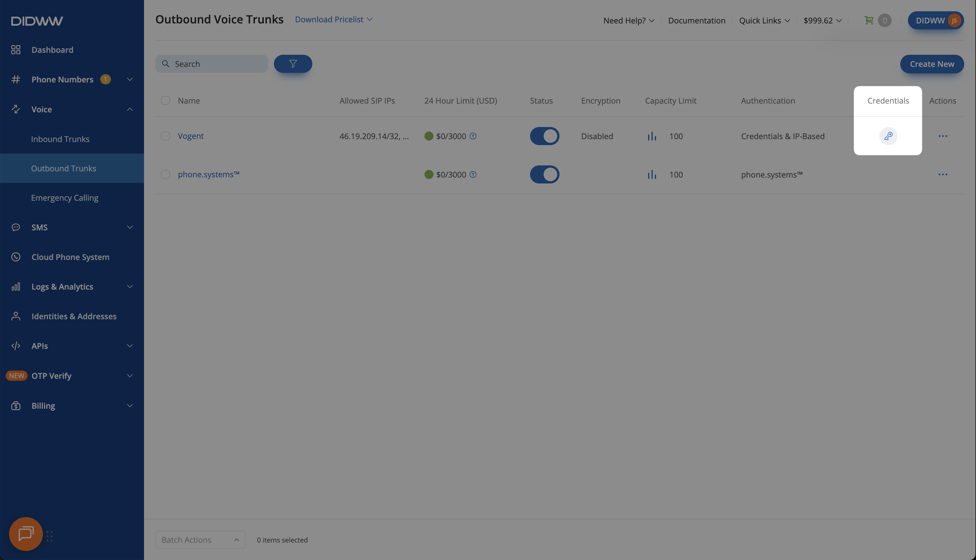Toggle the Vogent trunk status switch
The image size is (976, 560).
click(x=544, y=136)
